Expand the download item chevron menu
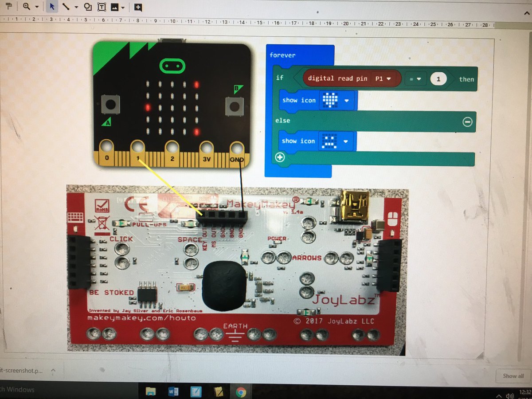The height and width of the screenshot is (399, 532). tap(53, 370)
